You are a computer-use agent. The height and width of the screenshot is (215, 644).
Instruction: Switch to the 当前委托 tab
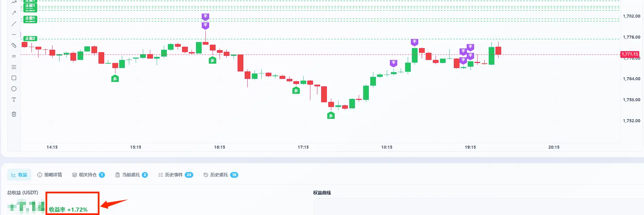pyautogui.click(x=131, y=175)
